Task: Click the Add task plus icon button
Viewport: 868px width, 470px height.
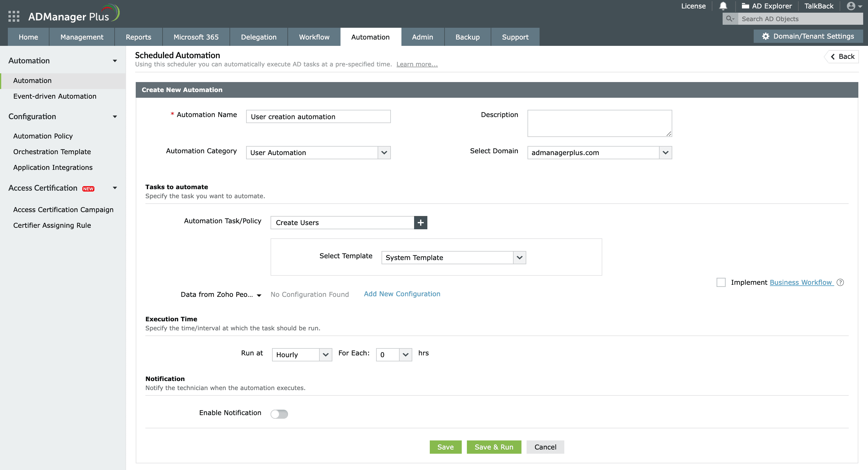Action: pyautogui.click(x=421, y=222)
